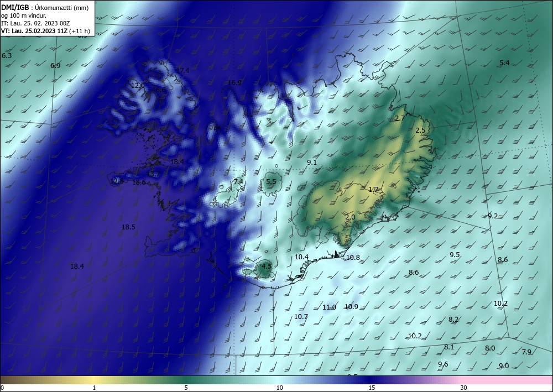Click the 8.1 value label
The image size is (553, 392).
click(449, 347)
